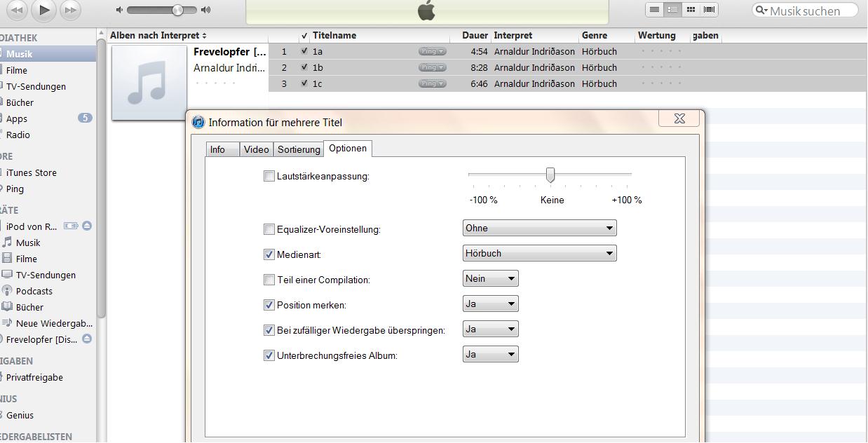Open the Compilation dropdown showing 'Nein'

click(491, 278)
